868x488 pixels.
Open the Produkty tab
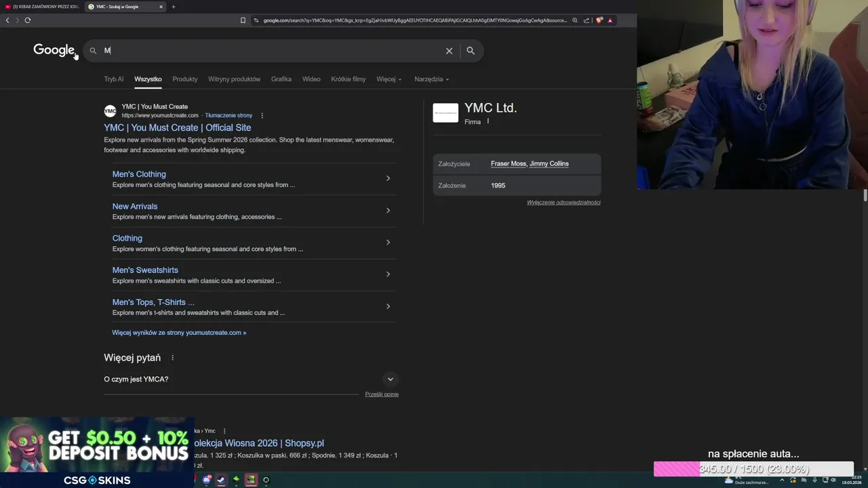184,79
